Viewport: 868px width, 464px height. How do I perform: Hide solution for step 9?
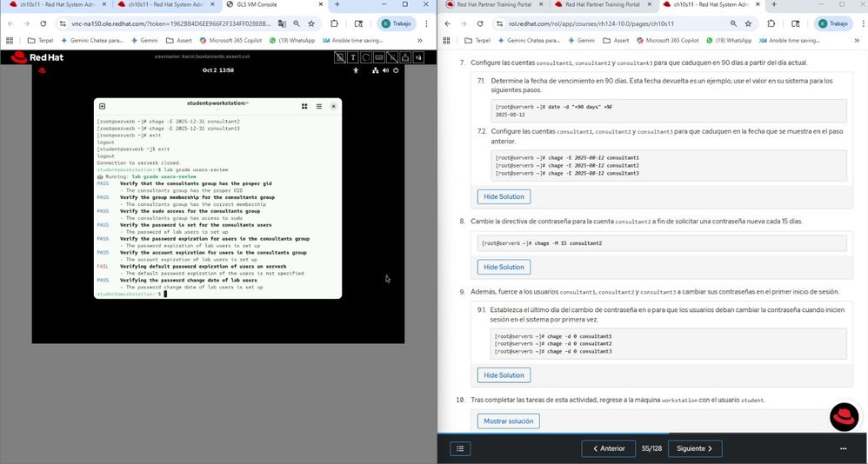pyautogui.click(x=504, y=375)
